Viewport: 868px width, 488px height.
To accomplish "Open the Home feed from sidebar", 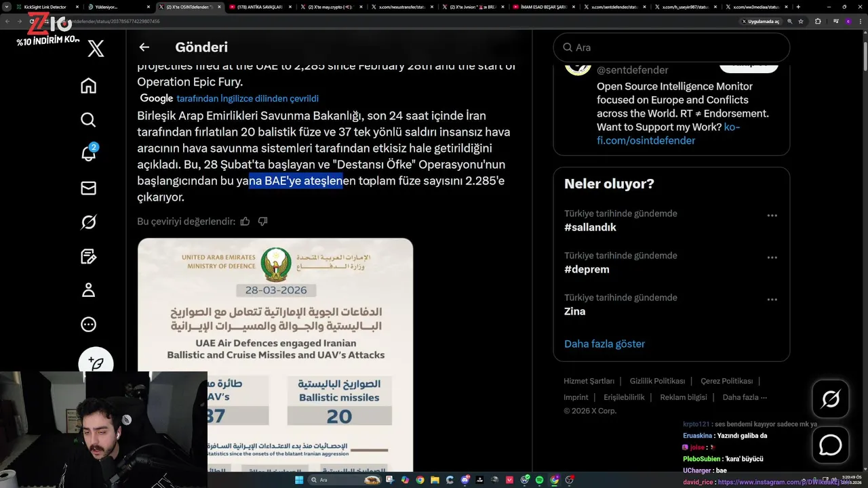I will click(x=88, y=86).
